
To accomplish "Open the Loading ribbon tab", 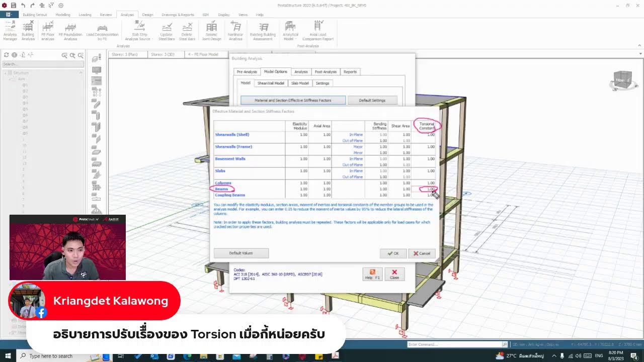I will point(85,15).
